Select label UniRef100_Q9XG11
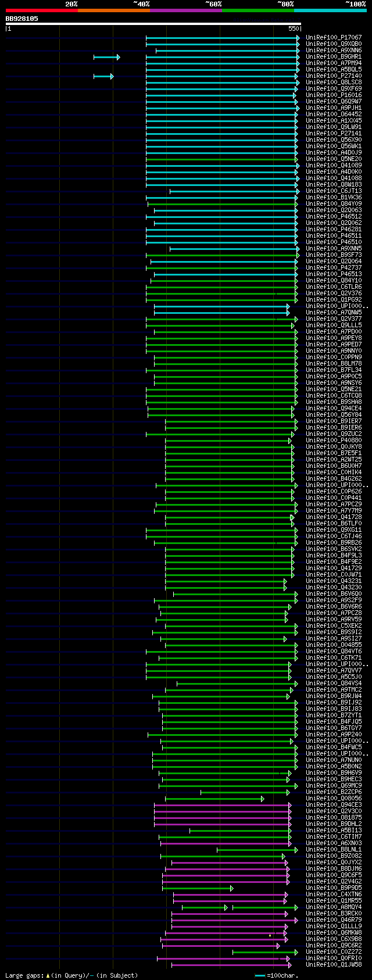Screen dimensions: 372x980 (x=334, y=530)
